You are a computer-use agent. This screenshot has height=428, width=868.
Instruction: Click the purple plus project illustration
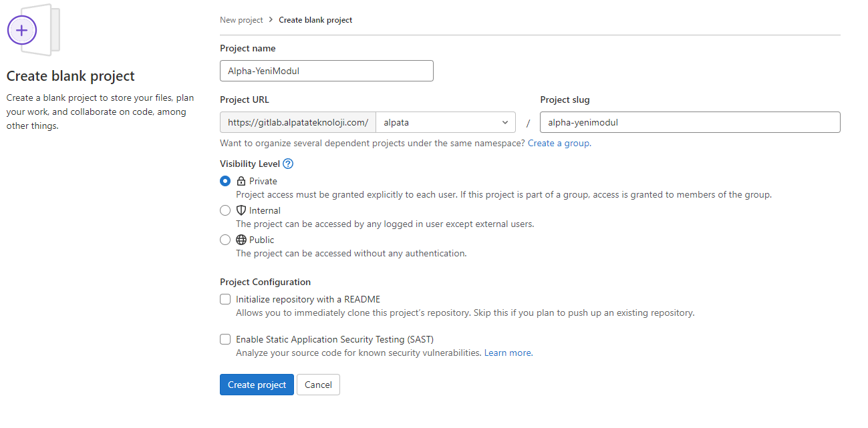pos(22,30)
